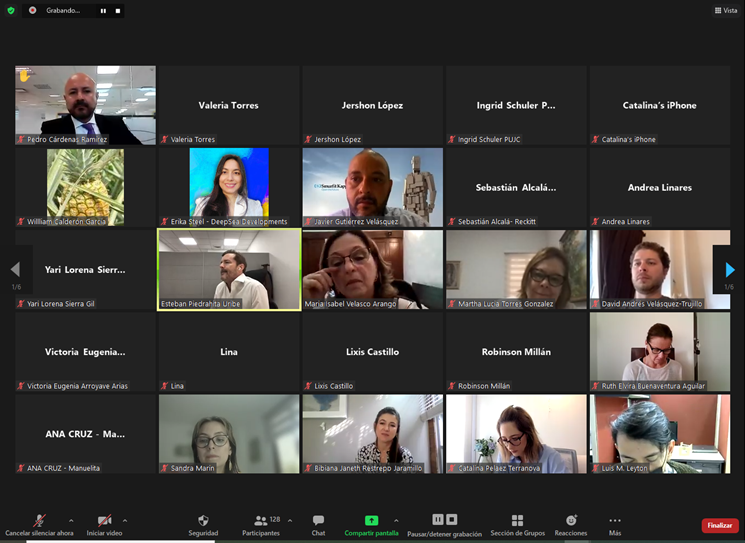Go to previous gallery page using left arrow
The width and height of the screenshot is (745, 543).
[15, 270]
